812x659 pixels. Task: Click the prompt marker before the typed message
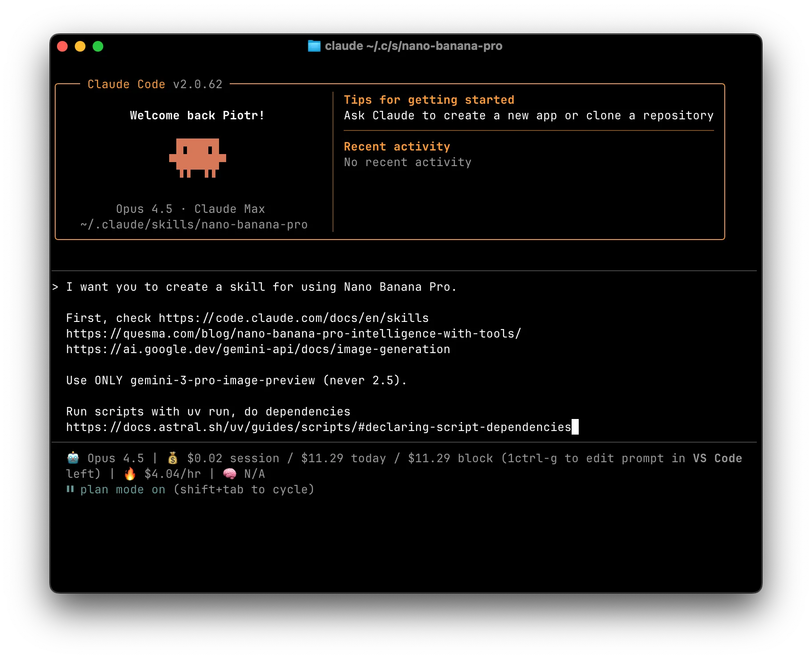[x=56, y=287]
